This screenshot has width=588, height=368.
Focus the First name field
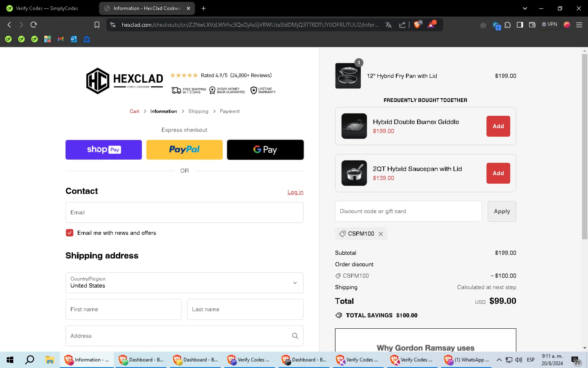(123, 310)
